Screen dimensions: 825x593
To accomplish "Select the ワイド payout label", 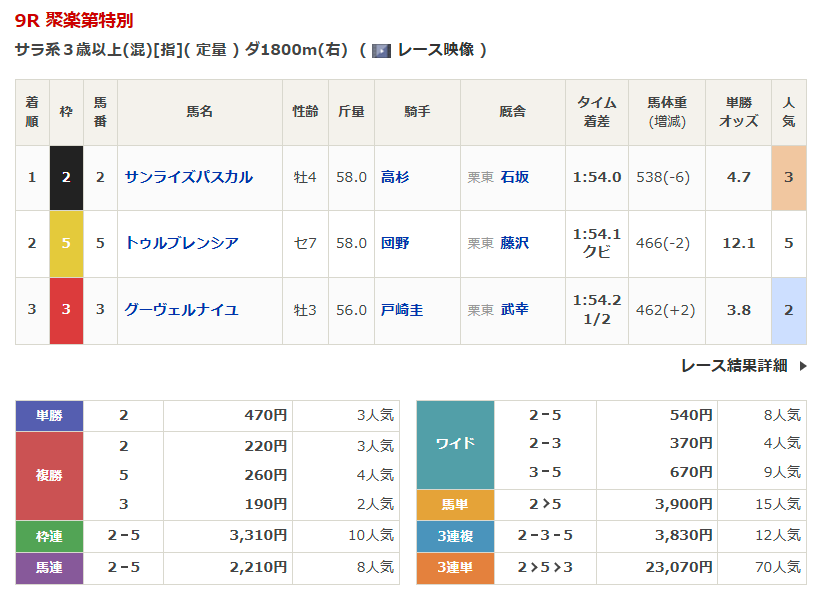I will (455, 443).
